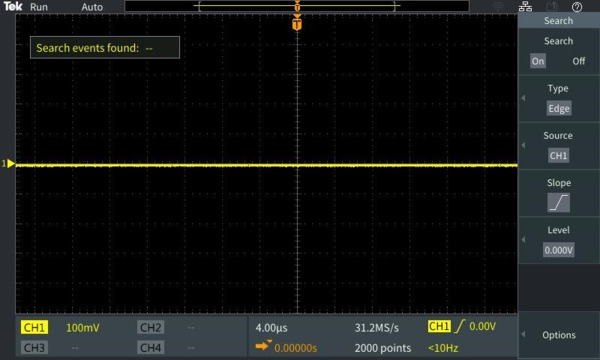Turn search Off

[579, 61]
